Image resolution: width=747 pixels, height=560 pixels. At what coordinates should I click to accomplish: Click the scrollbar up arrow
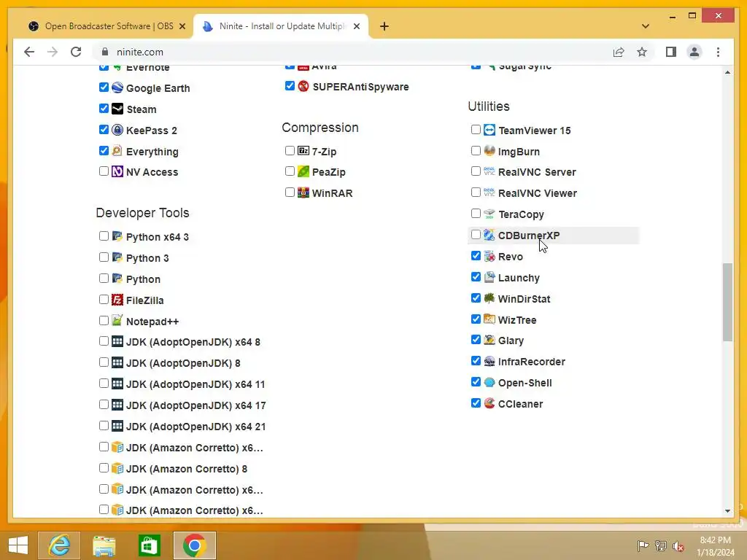(x=727, y=72)
